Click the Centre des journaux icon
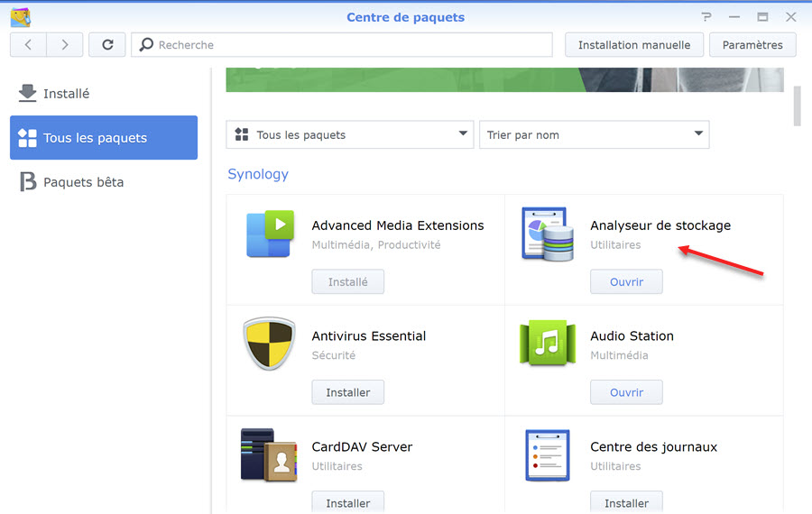 pyautogui.click(x=548, y=455)
